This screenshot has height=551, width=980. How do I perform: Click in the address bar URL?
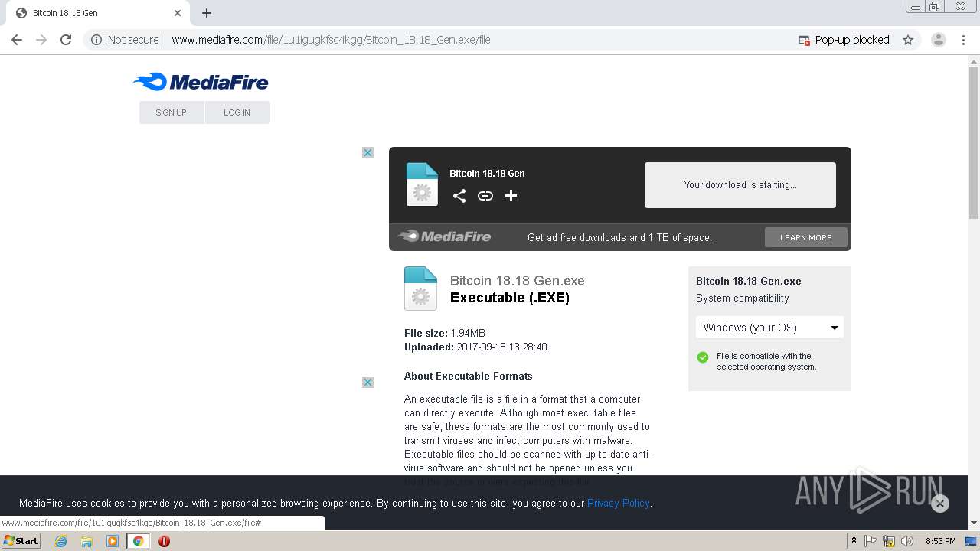coord(331,40)
